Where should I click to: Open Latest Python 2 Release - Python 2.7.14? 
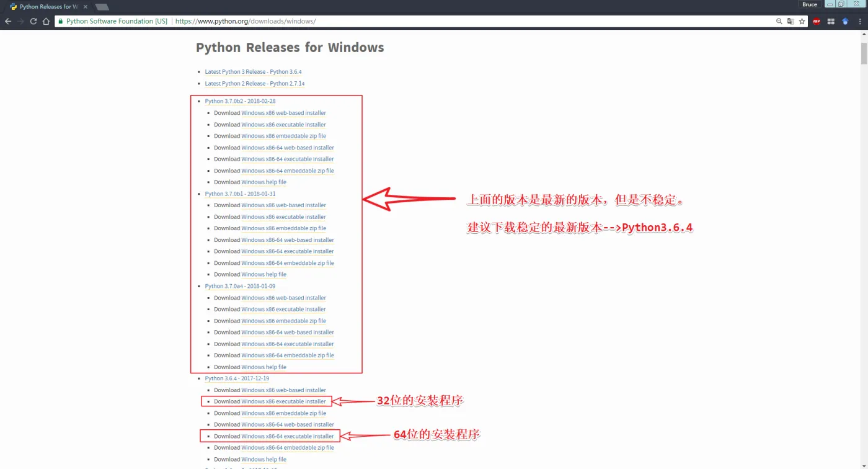point(255,84)
